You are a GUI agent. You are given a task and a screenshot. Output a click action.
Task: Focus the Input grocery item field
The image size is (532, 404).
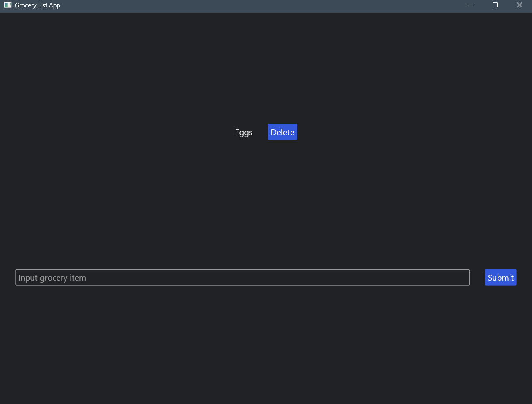[242, 278]
